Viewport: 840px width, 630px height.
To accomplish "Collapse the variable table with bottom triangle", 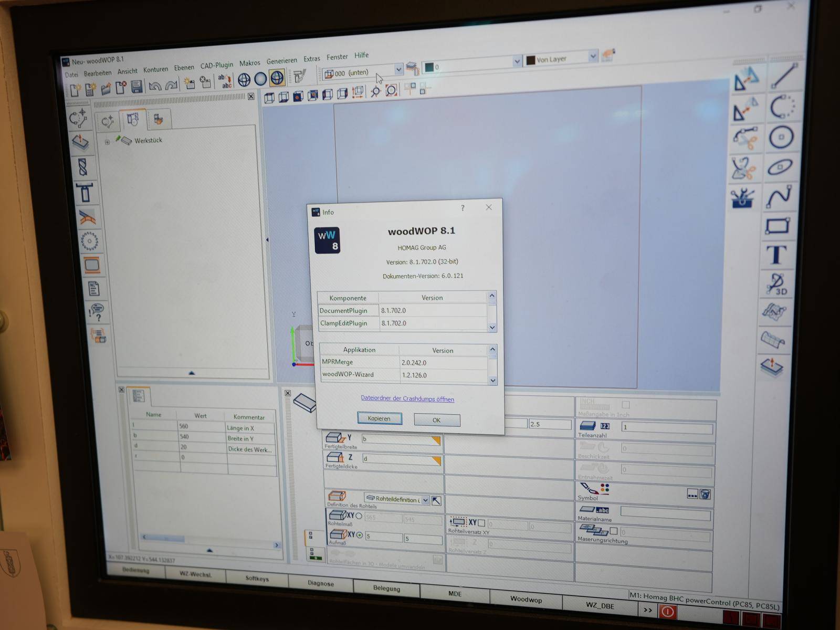I will coord(209,550).
